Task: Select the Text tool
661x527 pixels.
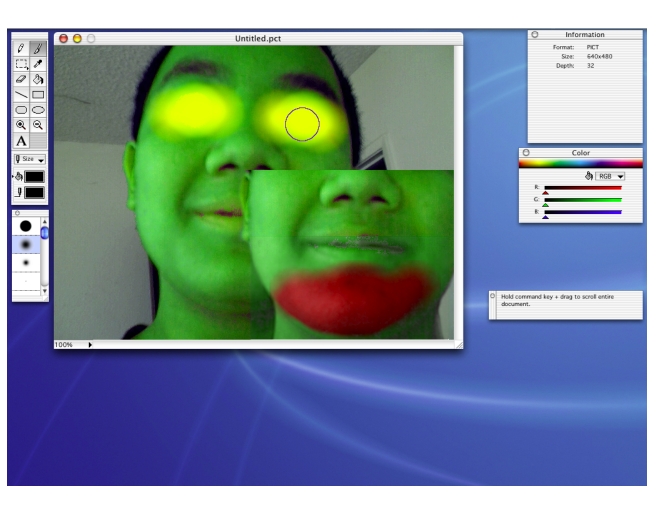Action: click(21, 141)
